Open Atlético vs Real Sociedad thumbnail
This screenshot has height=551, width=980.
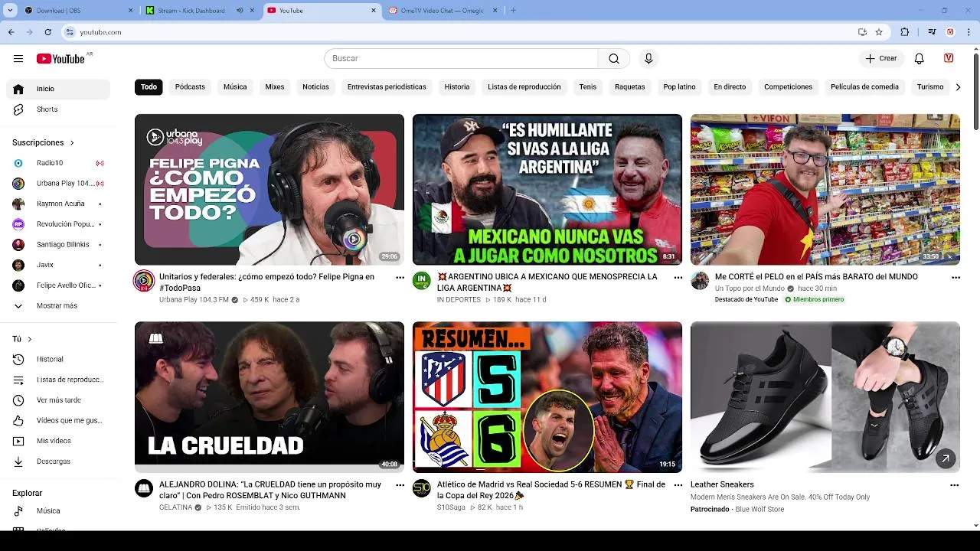pyautogui.click(x=547, y=397)
